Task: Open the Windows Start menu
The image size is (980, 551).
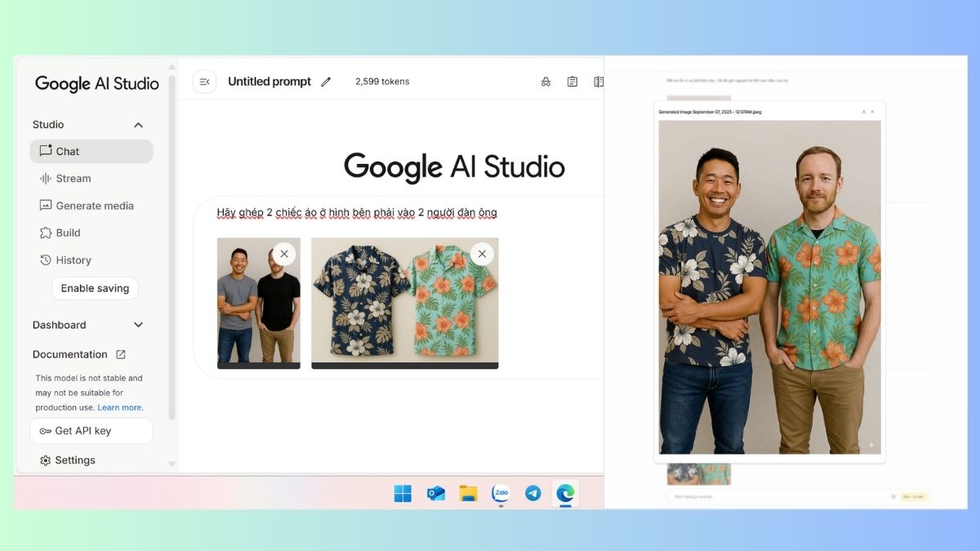Action: point(403,493)
